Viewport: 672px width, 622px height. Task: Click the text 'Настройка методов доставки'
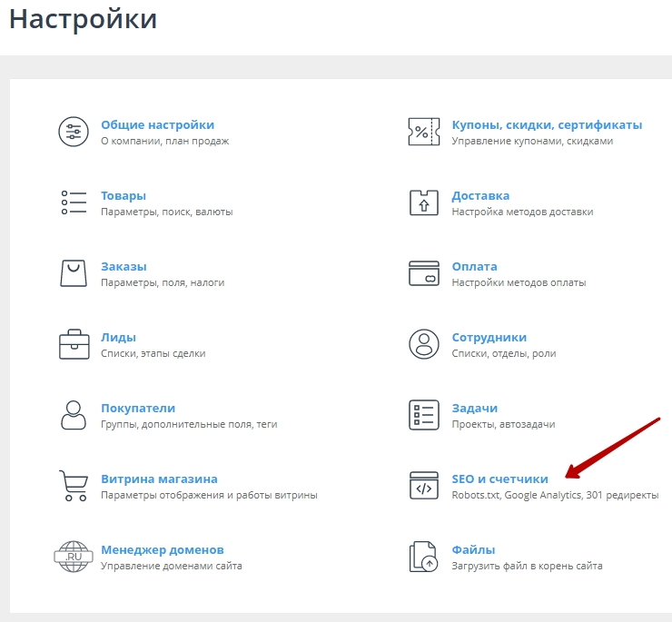tap(522, 212)
